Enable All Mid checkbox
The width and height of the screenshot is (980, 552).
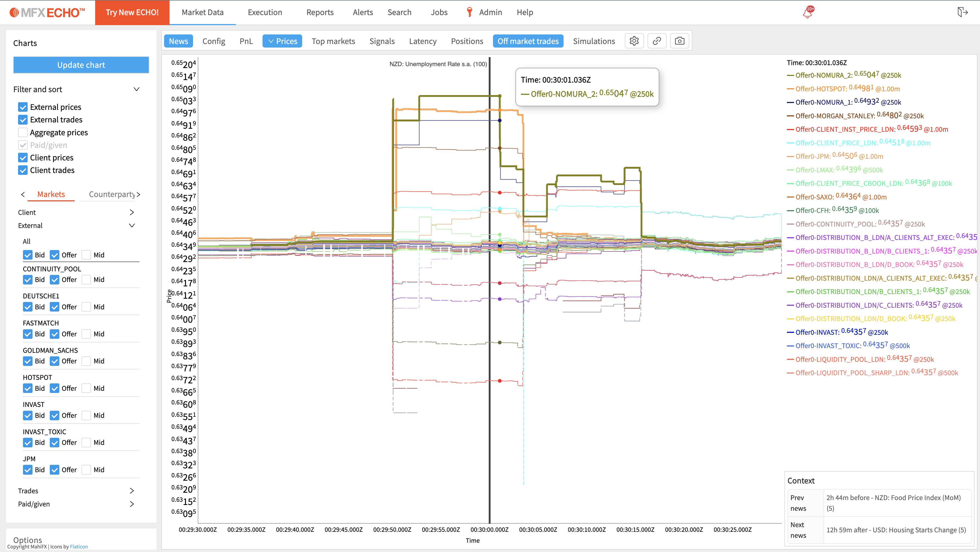click(x=86, y=255)
